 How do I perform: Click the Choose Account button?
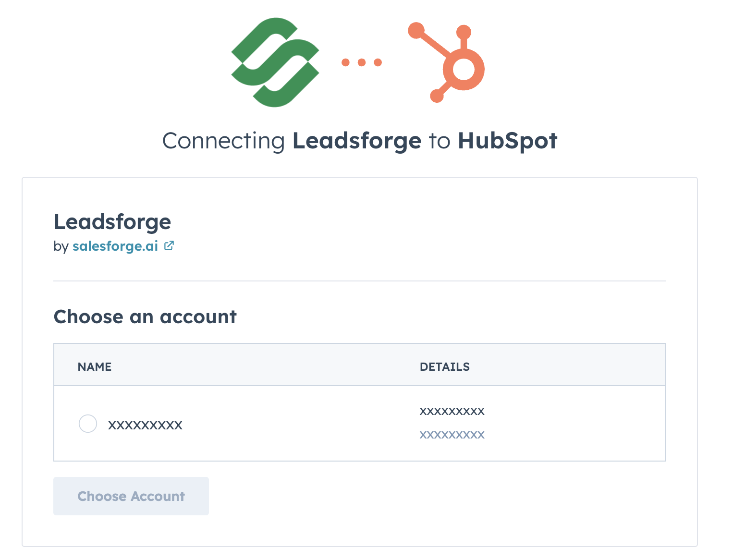131,496
